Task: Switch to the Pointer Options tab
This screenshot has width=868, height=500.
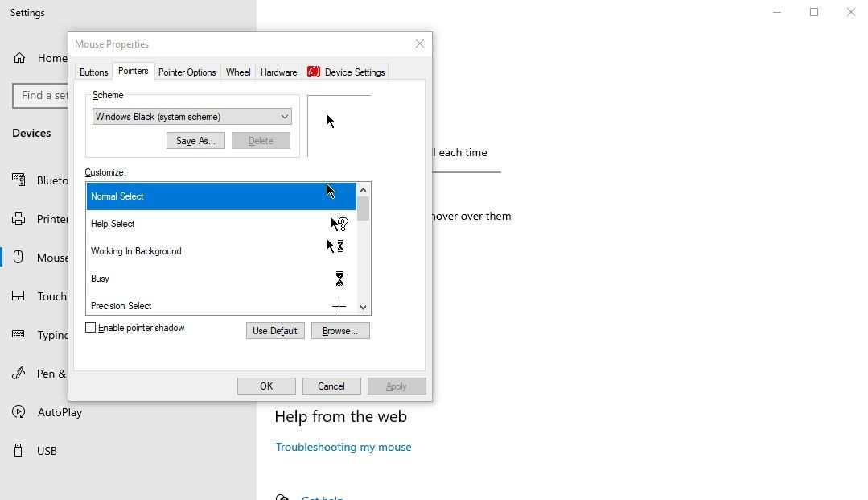Action: [187, 72]
